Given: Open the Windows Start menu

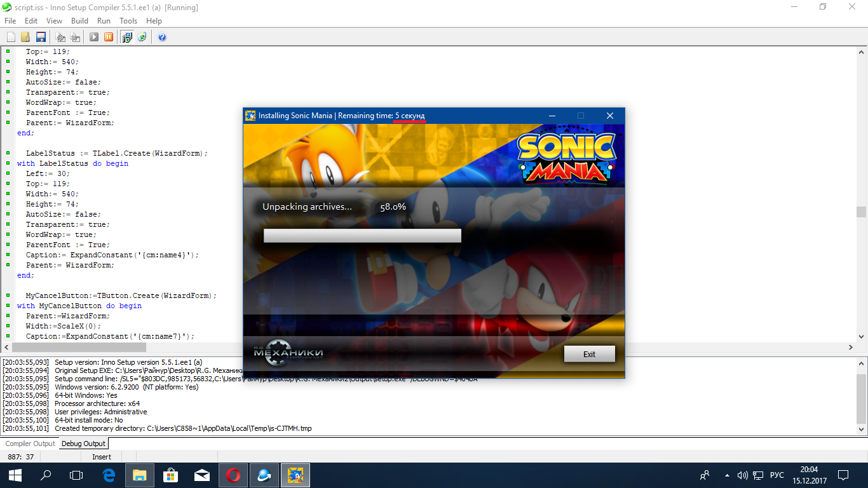Looking at the screenshot, I should [15, 475].
